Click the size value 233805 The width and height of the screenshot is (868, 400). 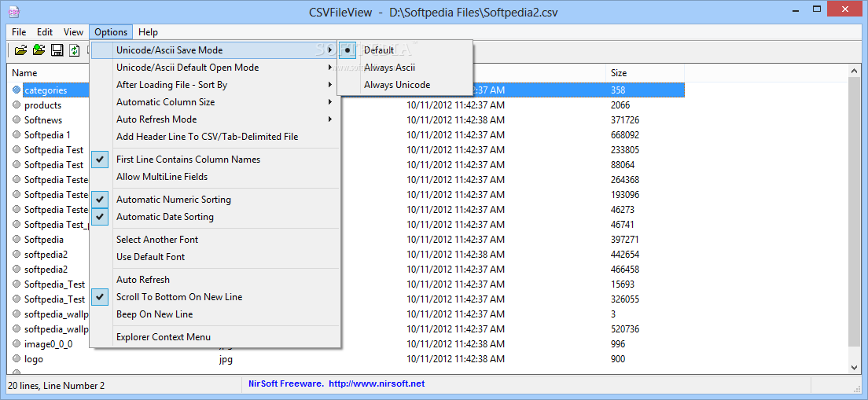[x=625, y=150]
